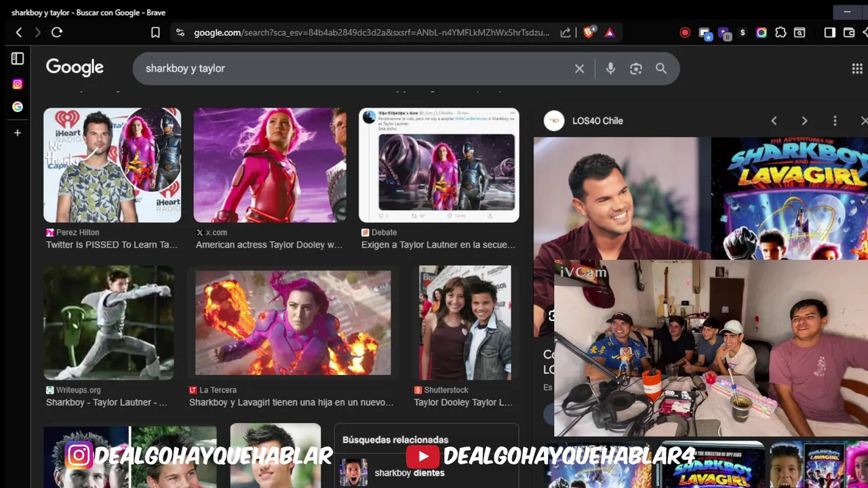Open the Extensions puzzle piece menu
The image size is (868, 488).
point(781,33)
